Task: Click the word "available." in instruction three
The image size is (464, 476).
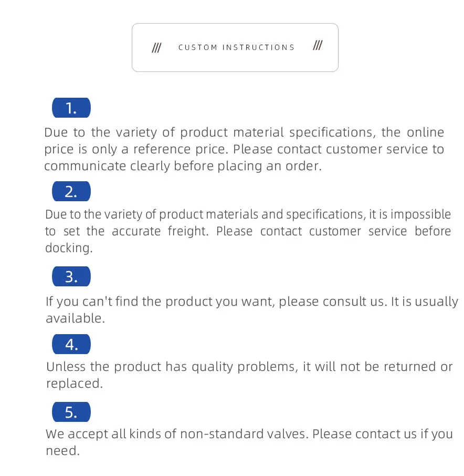Action: [75, 318]
